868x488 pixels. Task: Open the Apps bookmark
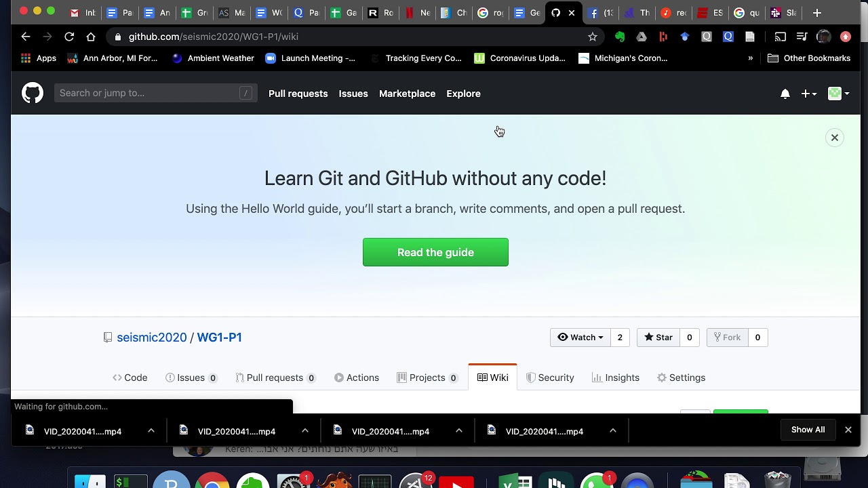click(x=38, y=58)
